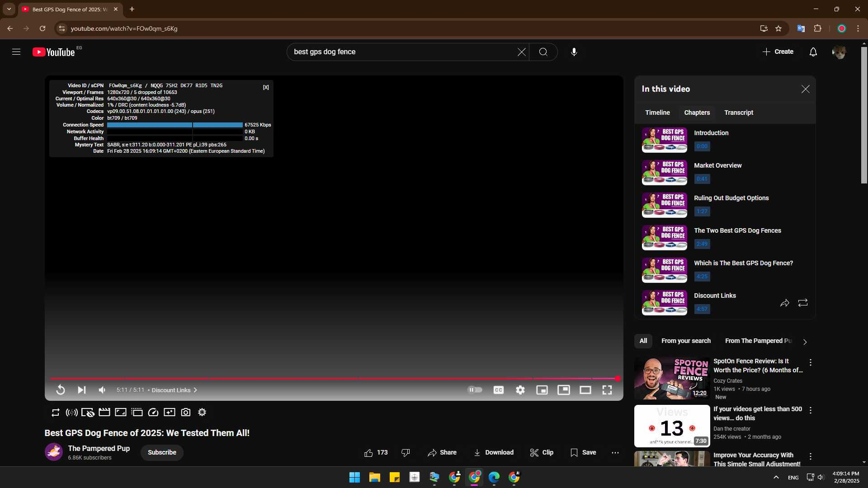Take a screenshot with the camera icon
The image size is (868, 488).
pos(186,413)
